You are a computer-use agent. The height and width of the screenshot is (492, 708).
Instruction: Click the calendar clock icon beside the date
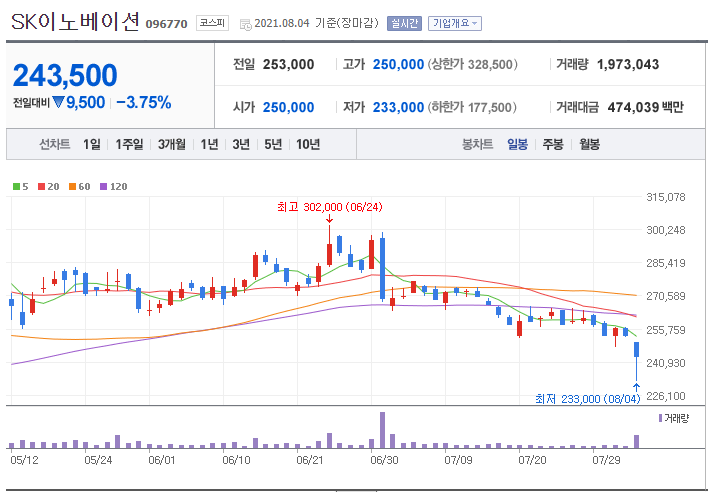click(246, 25)
